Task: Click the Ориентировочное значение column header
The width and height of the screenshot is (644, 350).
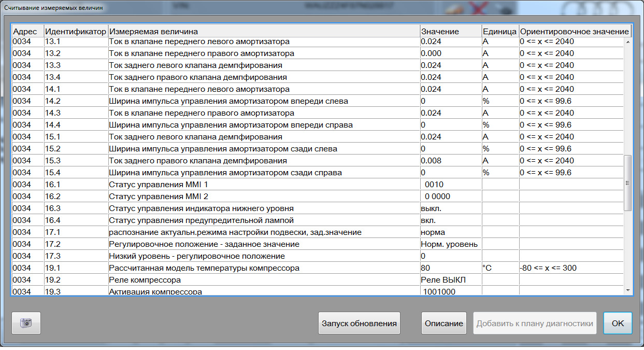Action: [574, 32]
